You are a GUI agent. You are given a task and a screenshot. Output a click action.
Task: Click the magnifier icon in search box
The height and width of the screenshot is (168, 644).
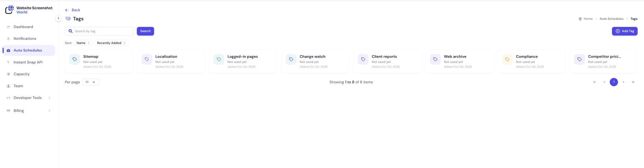pyautogui.click(x=70, y=31)
